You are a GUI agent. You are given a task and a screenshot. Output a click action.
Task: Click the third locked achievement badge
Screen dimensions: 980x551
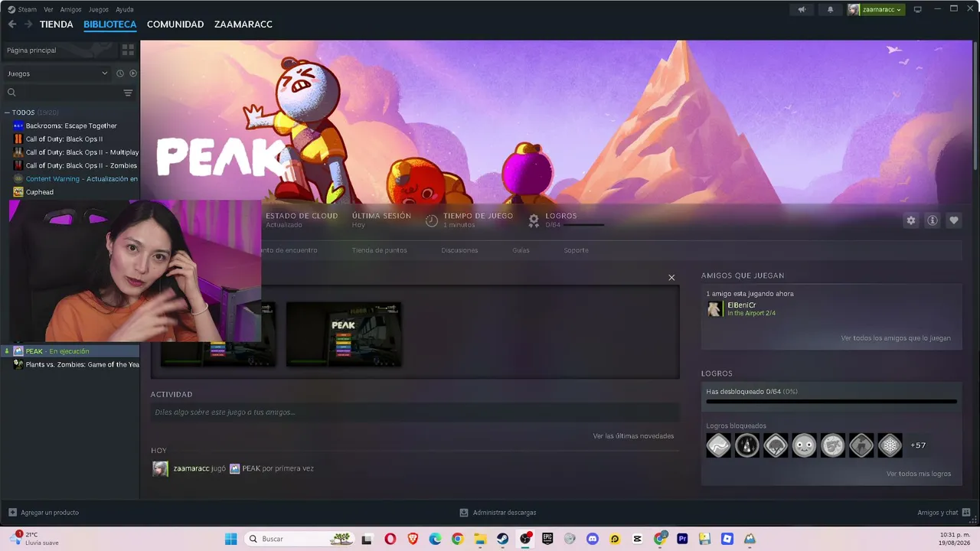[x=776, y=445]
